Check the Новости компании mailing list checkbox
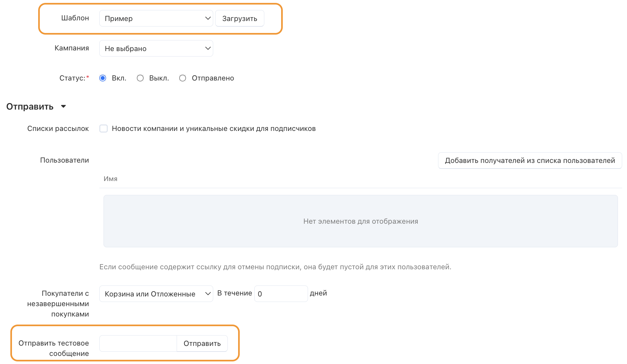The height and width of the screenshot is (364, 627). point(104,129)
